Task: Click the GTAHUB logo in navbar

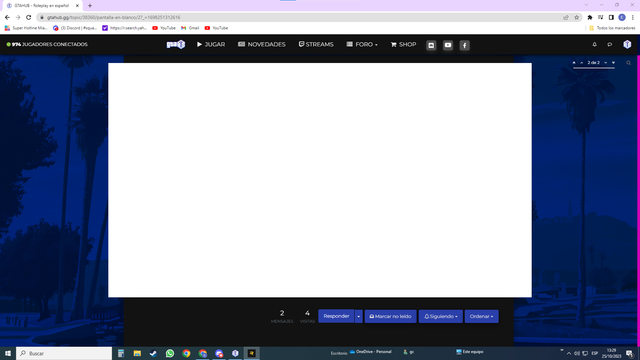Action: [x=176, y=44]
